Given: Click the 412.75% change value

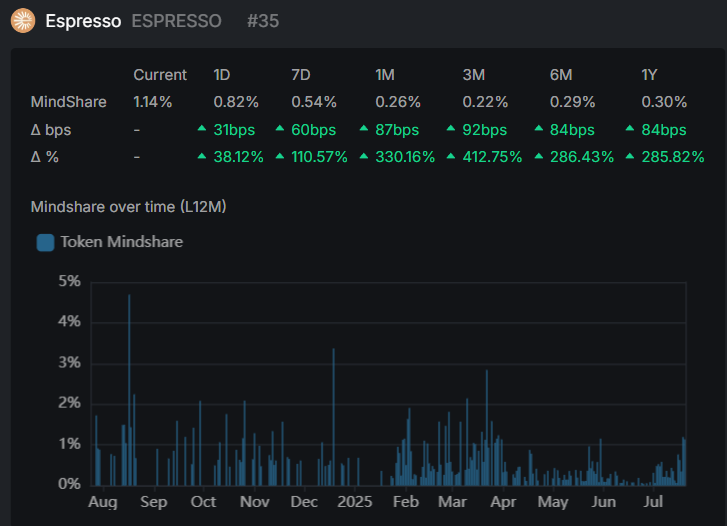Looking at the screenshot, I should click(x=492, y=157).
